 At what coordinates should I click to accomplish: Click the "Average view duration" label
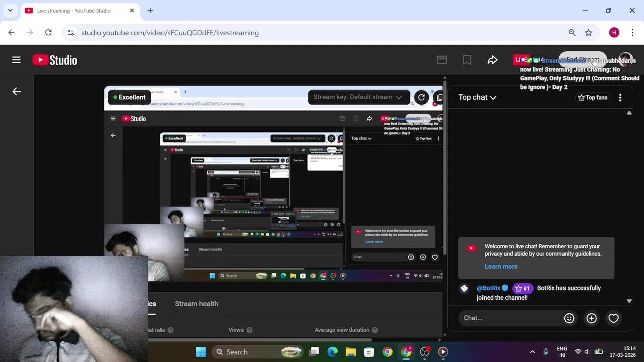[342, 330]
